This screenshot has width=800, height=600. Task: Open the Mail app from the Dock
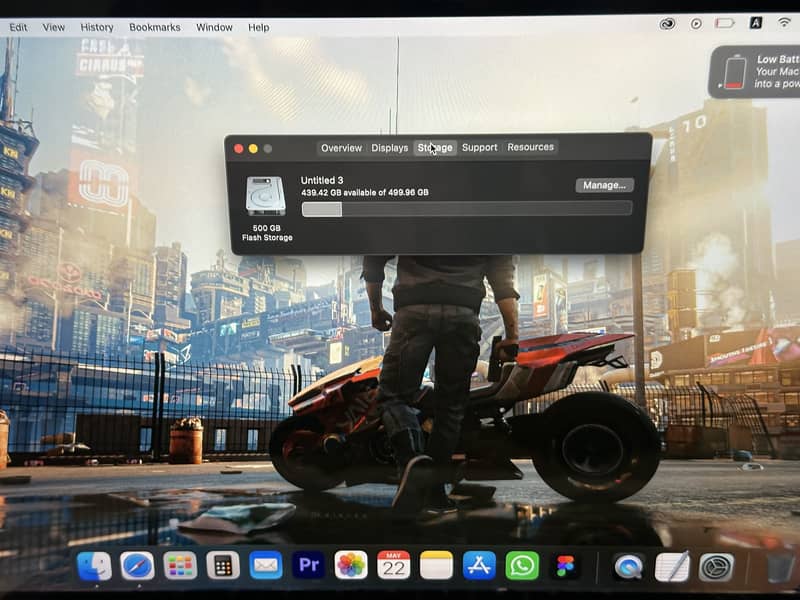click(266, 566)
